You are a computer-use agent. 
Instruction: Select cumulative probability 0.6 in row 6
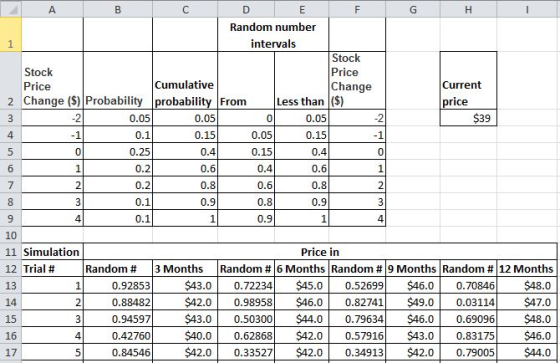[x=185, y=168]
